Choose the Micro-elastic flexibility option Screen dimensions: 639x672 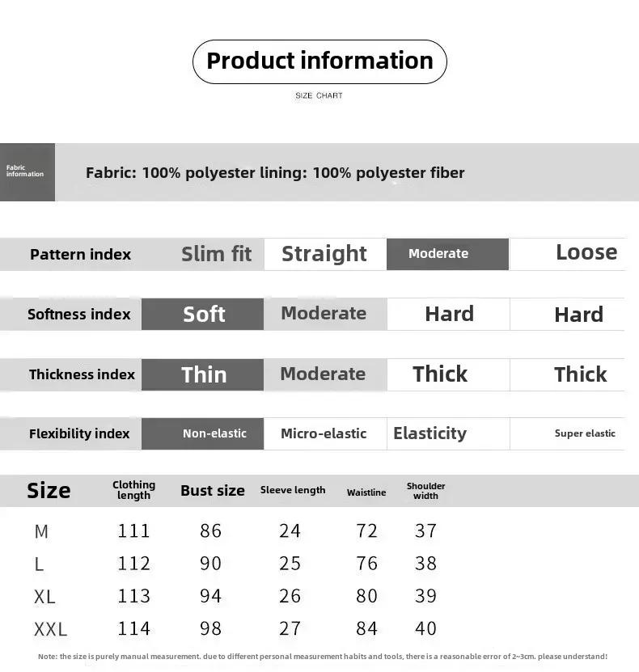(x=325, y=433)
